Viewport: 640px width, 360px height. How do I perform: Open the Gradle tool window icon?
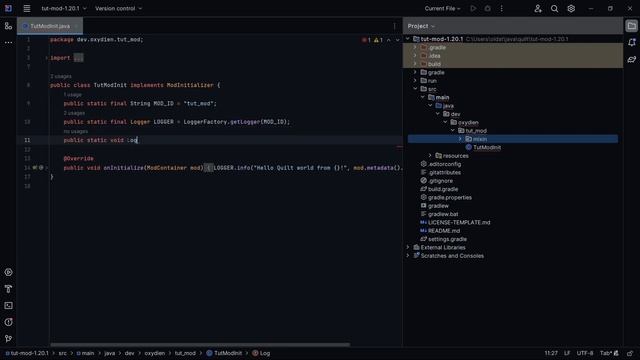631,59
